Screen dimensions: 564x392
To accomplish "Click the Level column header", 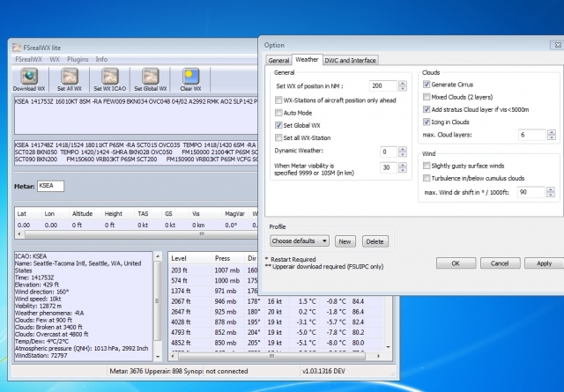I will (x=190, y=258).
